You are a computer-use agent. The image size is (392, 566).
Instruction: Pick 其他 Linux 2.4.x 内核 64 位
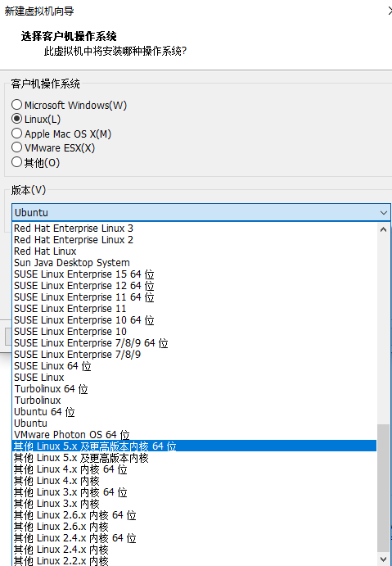194,538
